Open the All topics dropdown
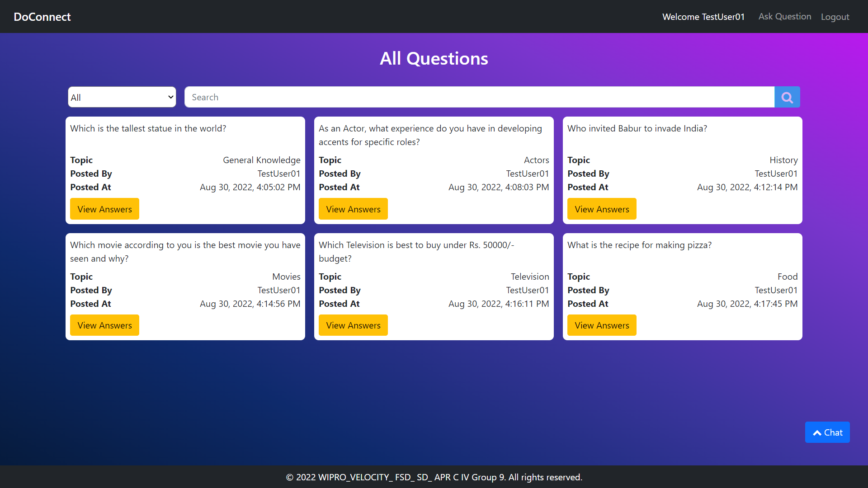 [122, 97]
